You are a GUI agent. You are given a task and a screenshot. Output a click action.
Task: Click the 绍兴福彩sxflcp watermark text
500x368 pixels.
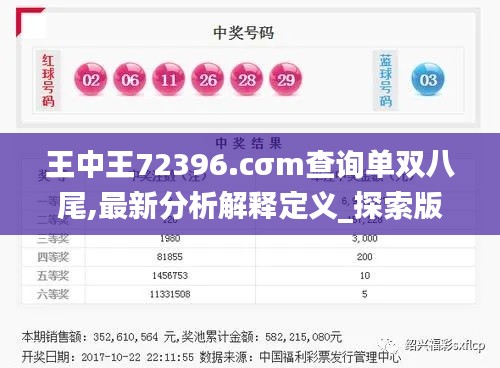pyautogui.click(x=445, y=345)
